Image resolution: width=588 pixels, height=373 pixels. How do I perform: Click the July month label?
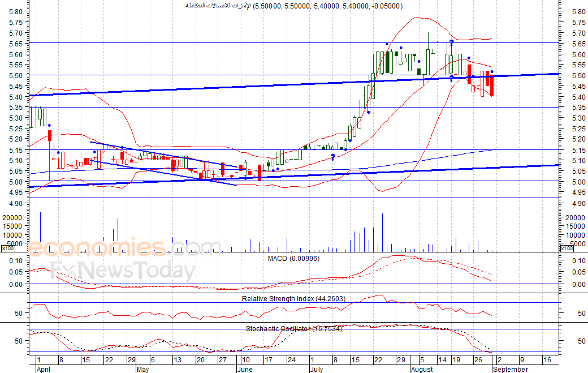[317, 369]
